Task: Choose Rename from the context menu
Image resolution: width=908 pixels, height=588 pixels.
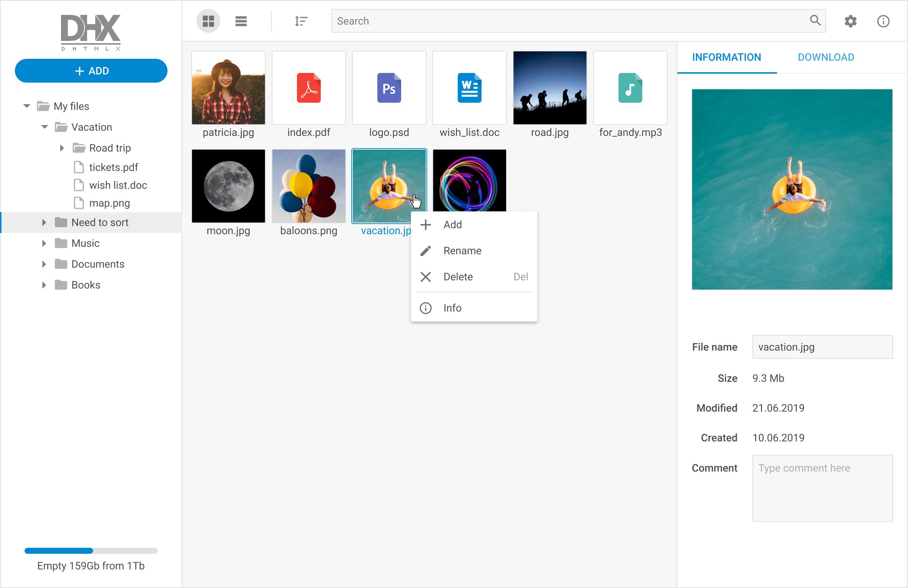Action: 462,251
